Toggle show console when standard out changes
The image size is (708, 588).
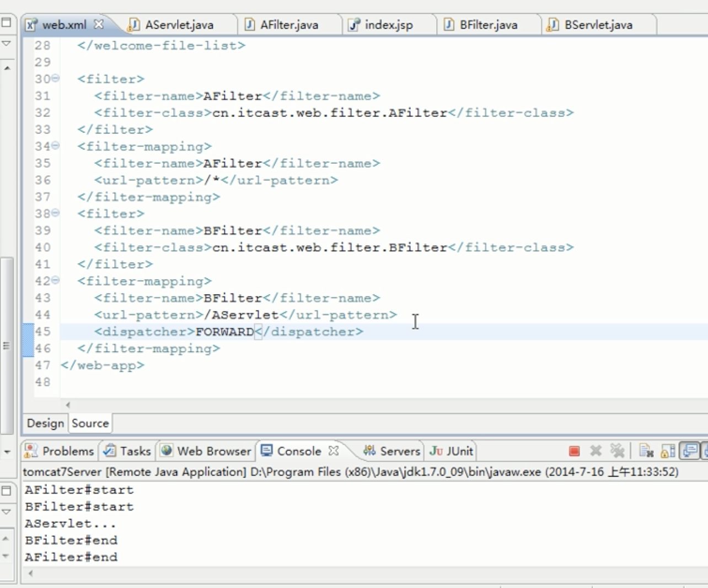[x=689, y=451]
